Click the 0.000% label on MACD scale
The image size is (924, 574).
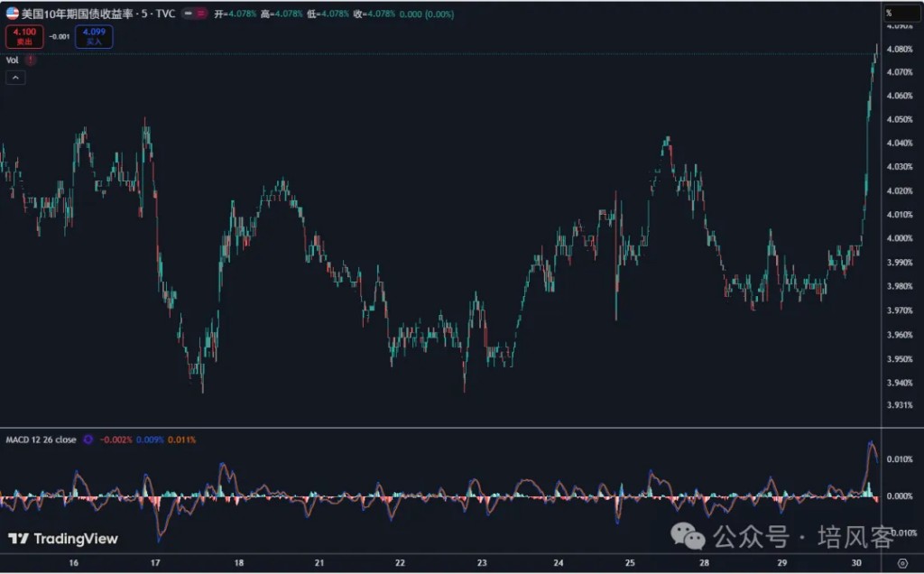point(900,496)
